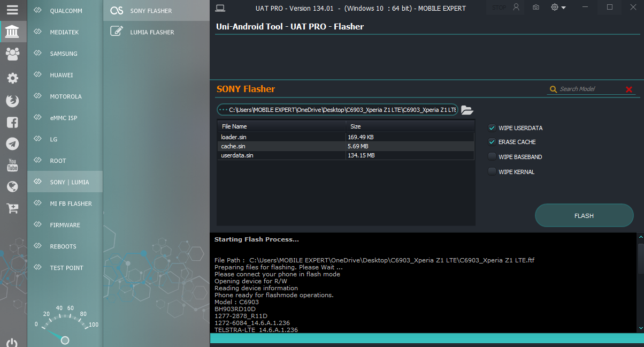This screenshot has height=347, width=644.
Task: Click the TELSTRA-LTE 14.6.A.1.236 log line
Action: pos(256,330)
